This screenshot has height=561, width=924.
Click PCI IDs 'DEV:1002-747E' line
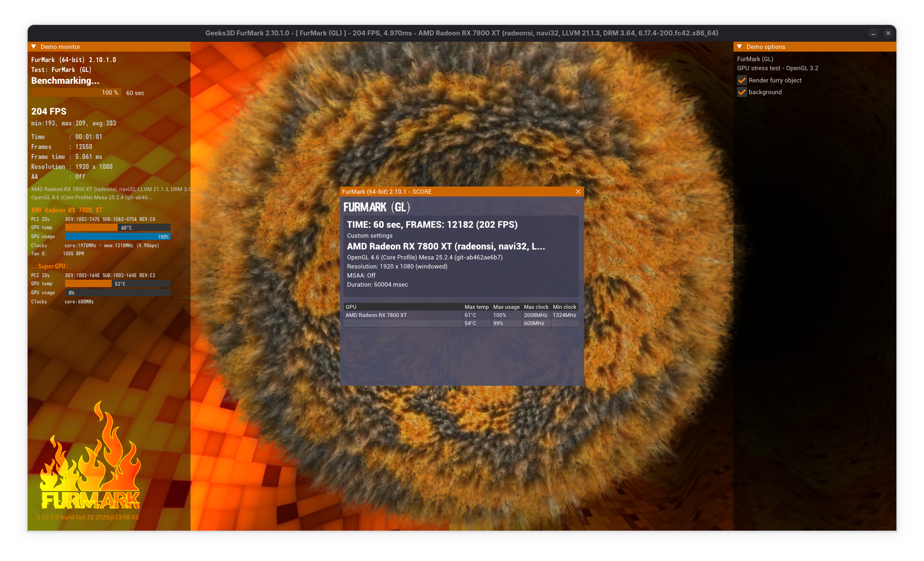click(x=110, y=219)
